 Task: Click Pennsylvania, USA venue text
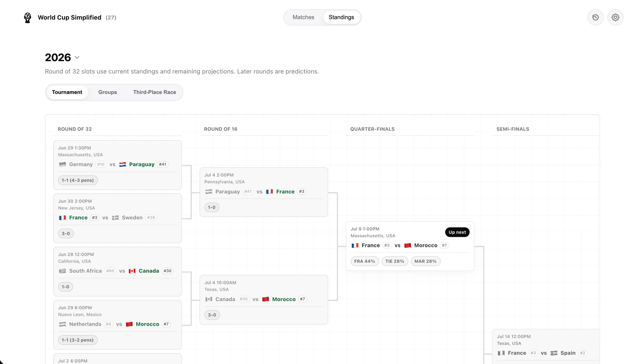pos(224,182)
